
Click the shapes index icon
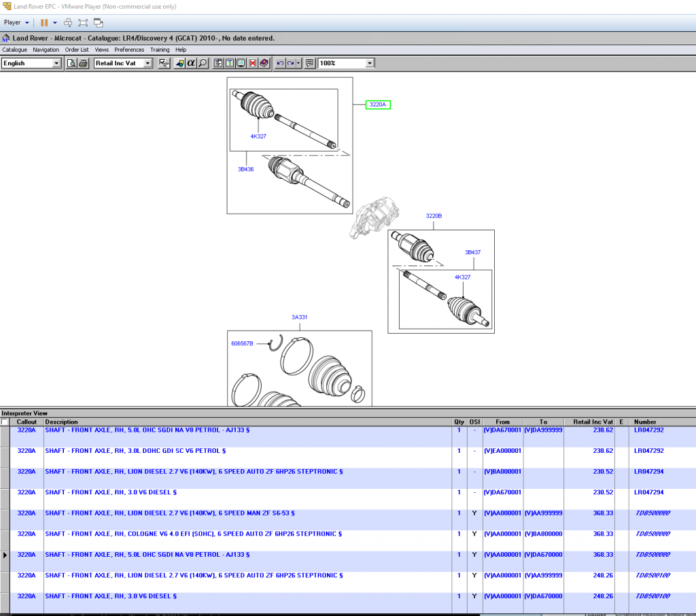coord(179,63)
